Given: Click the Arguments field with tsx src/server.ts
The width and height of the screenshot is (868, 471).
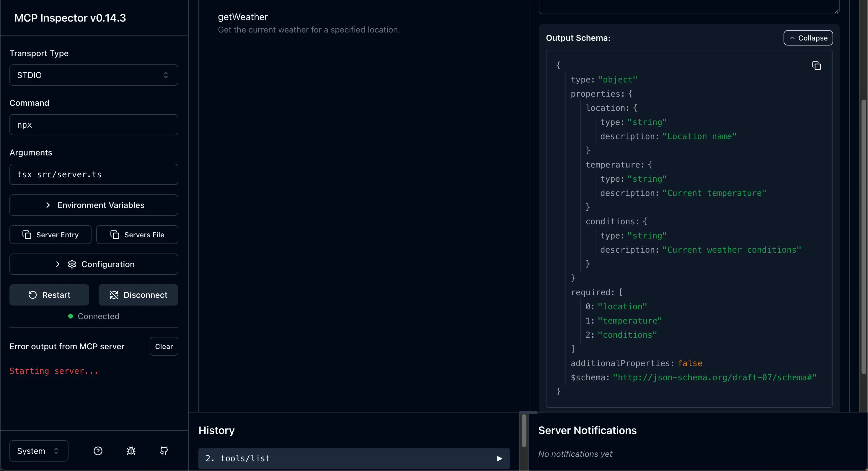Looking at the screenshot, I should pos(94,174).
